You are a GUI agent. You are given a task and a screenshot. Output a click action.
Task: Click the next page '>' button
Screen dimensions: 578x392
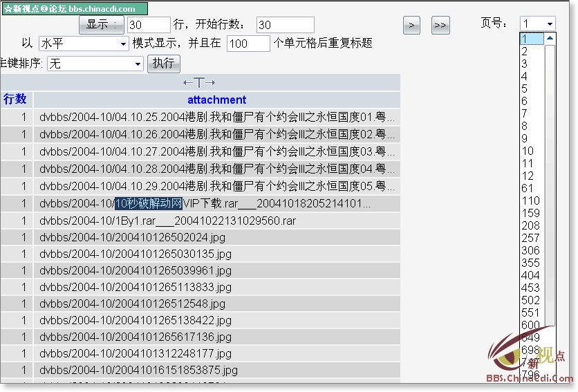coord(411,26)
